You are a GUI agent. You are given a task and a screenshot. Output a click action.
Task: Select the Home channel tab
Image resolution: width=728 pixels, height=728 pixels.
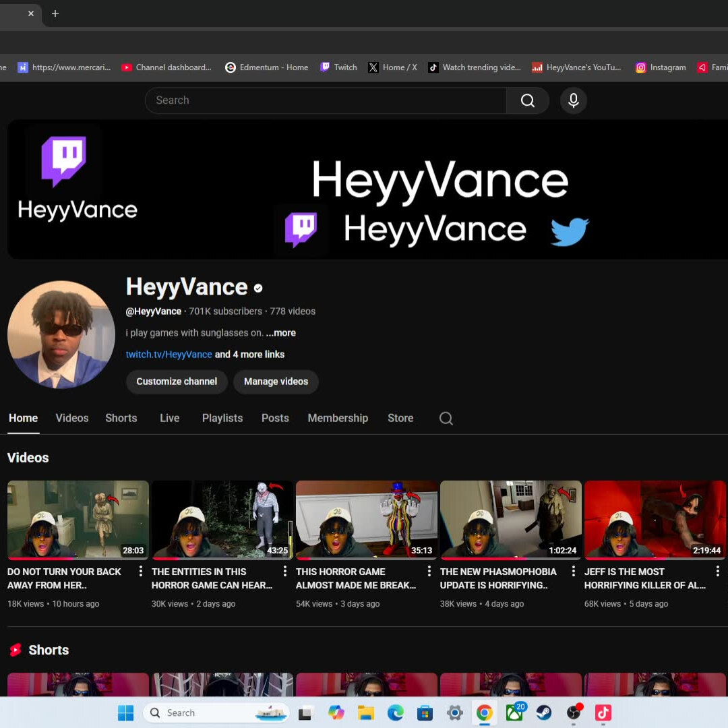(x=23, y=418)
